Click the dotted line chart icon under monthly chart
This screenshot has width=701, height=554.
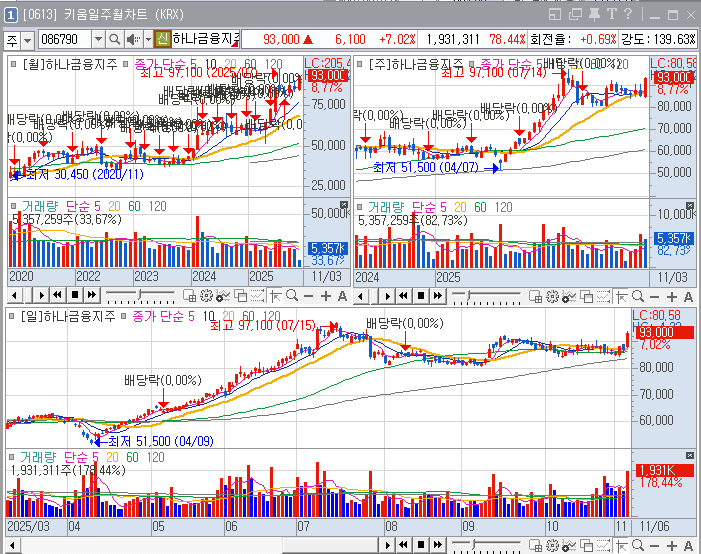pos(257,296)
